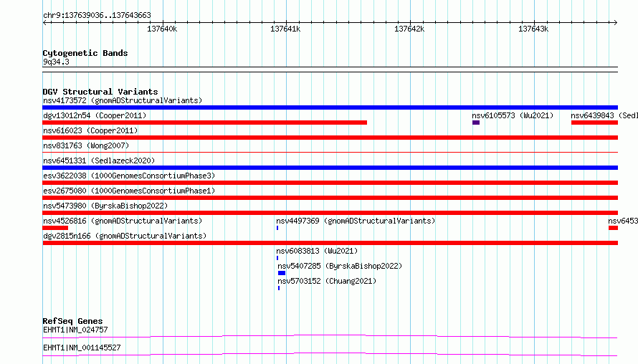The width and height of the screenshot is (638, 364).
Task: Click the small blue tick under nsv6083813
Action: tap(277, 258)
